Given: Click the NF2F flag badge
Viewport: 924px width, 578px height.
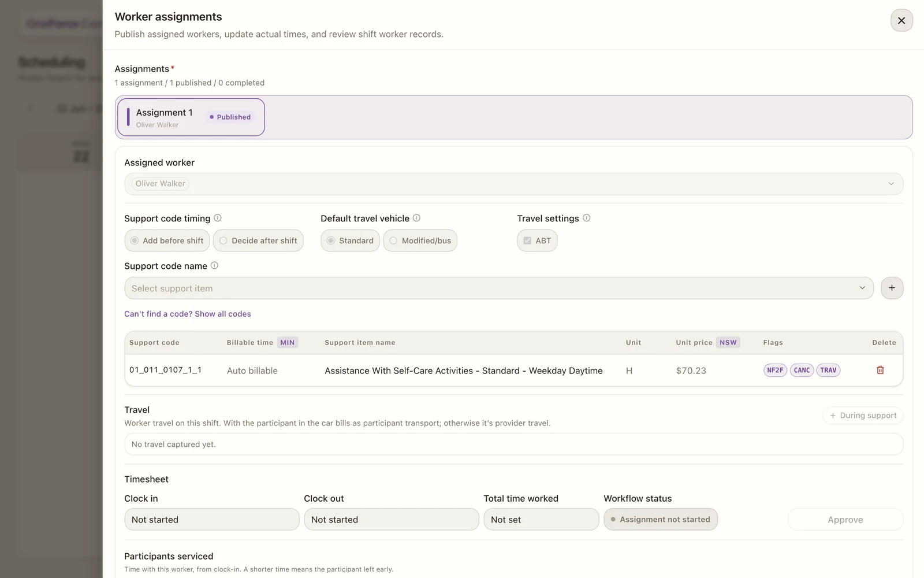Looking at the screenshot, I should click(775, 370).
